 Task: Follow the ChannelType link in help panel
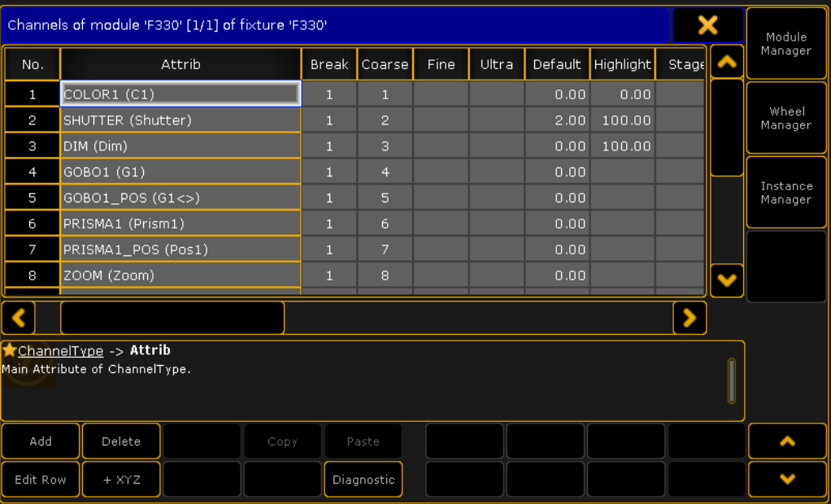(60, 351)
